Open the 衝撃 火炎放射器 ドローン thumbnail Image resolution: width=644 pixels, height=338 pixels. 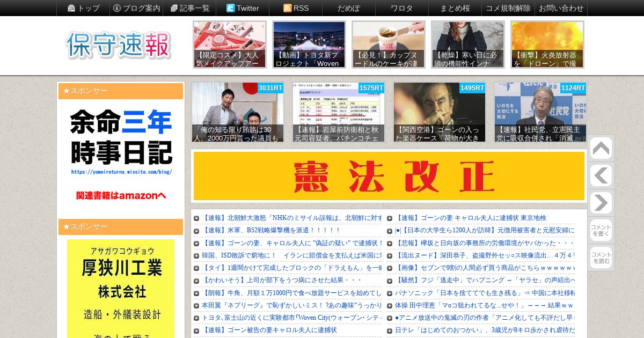[x=547, y=45]
